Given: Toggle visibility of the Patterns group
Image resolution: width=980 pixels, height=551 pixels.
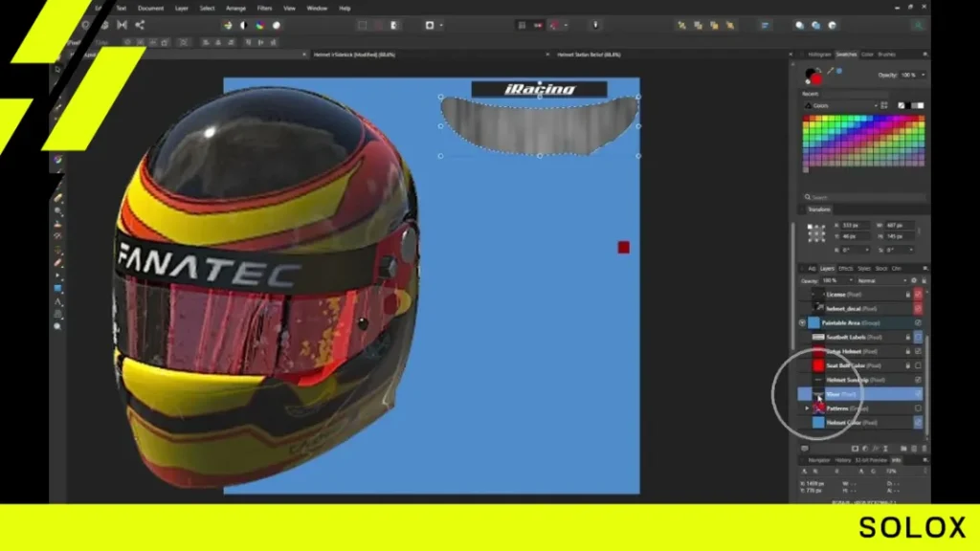Looking at the screenshot, I should [x=918, y=408].
